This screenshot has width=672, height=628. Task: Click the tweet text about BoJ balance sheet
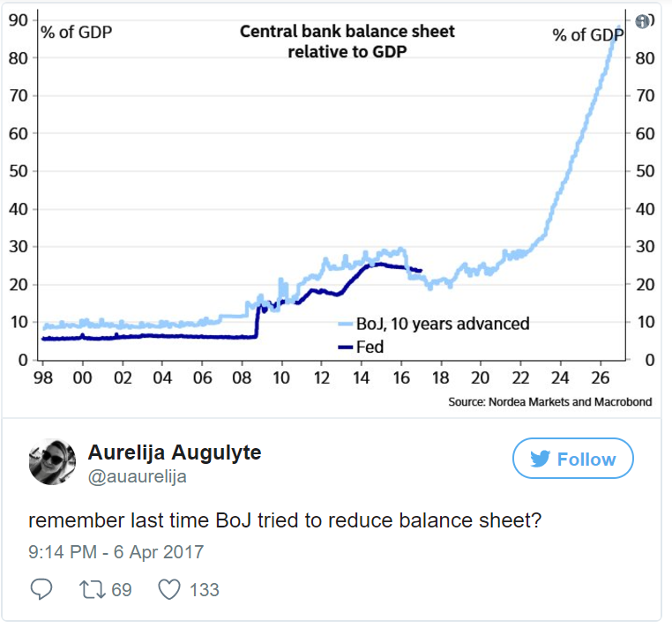(285, 520)
